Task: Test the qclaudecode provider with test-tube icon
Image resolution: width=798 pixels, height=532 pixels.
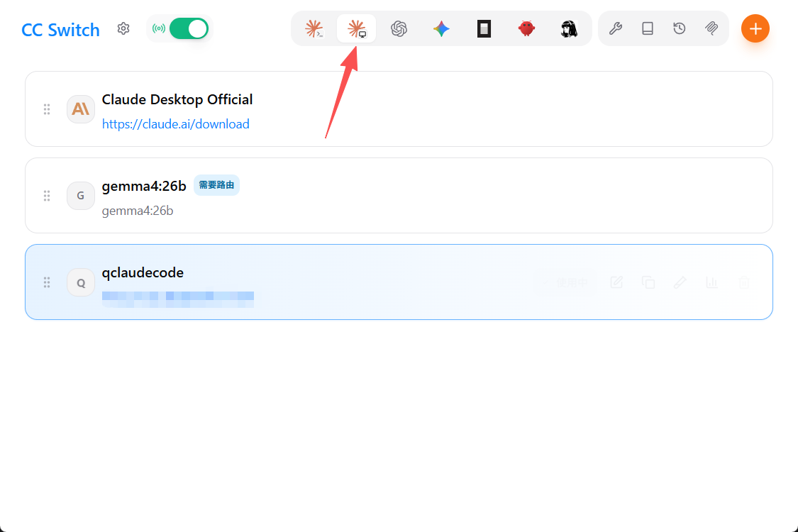Action: [680, 282]
